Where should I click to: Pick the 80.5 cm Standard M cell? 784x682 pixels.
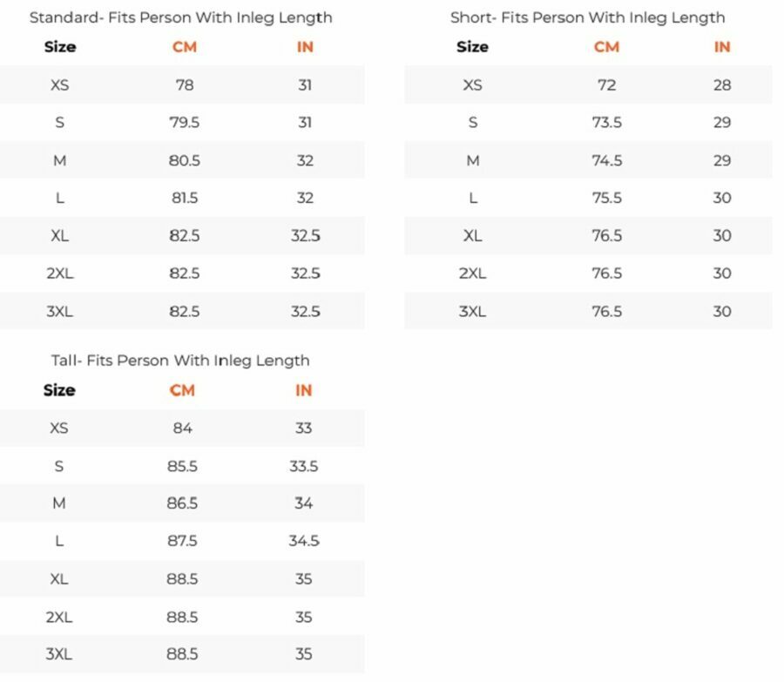184,160
